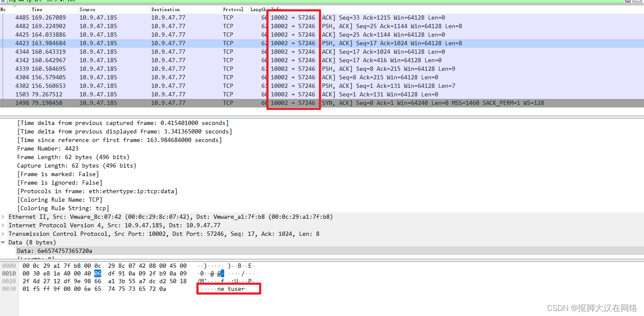Sort by the Time column header
Image resolution: width=644 pixels, height=316 pixels.
click(54, 9)
